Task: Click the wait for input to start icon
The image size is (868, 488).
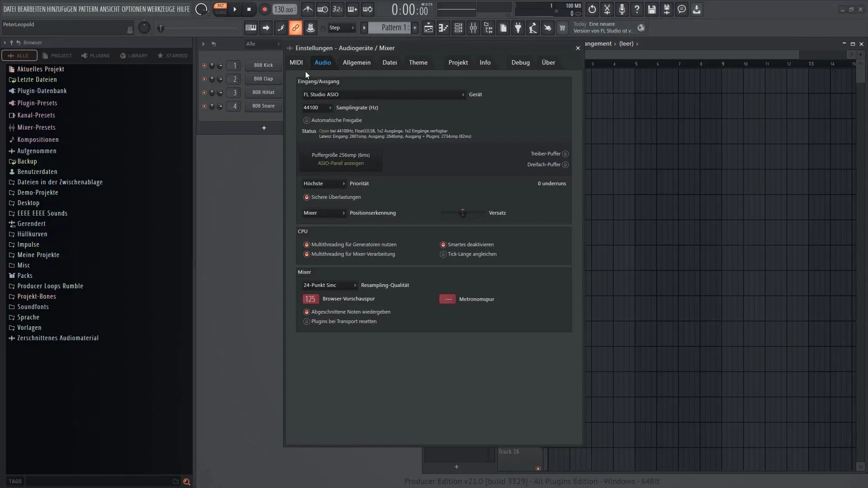Action: 323,9
